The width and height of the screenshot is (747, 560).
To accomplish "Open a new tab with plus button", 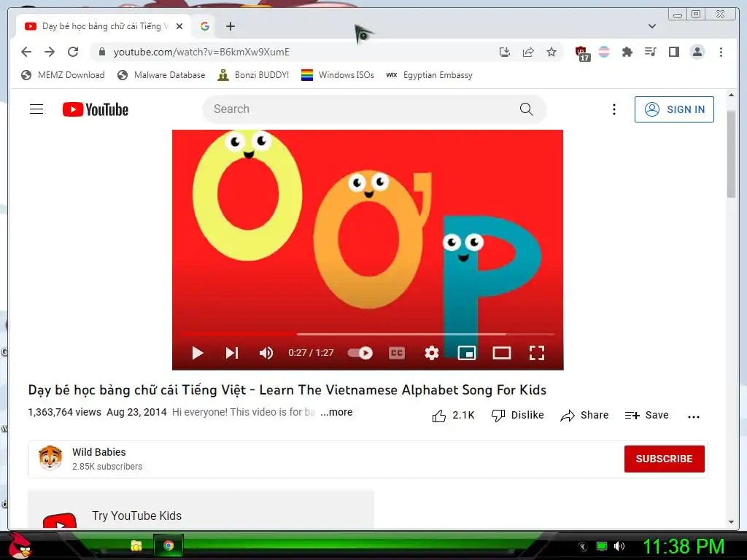I will (231, 26).
